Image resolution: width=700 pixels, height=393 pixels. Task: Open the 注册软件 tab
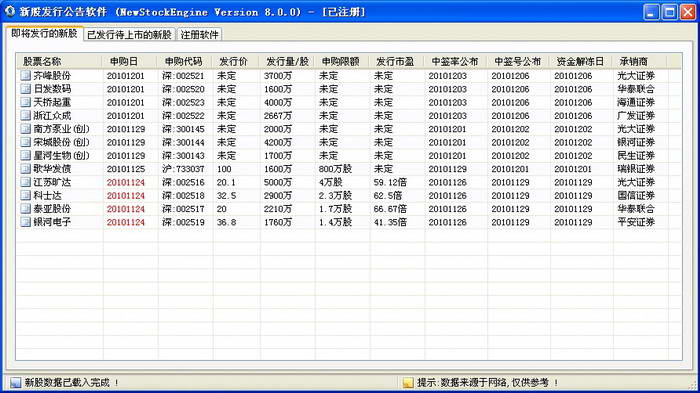click(x=199, y=34)
